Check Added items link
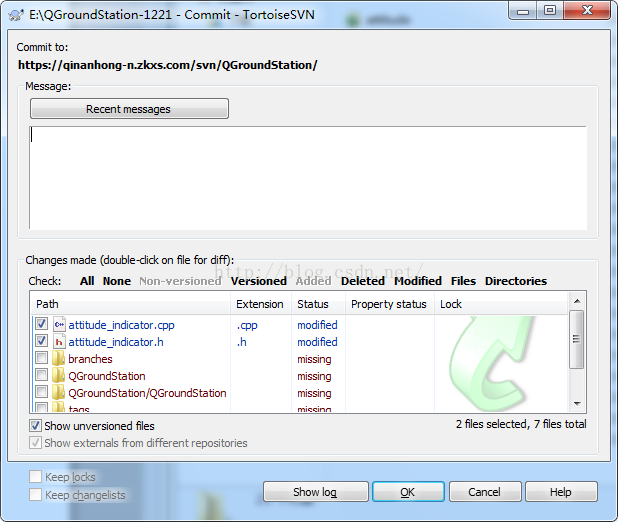The image size is (618, 522). [x=313, y=281]
